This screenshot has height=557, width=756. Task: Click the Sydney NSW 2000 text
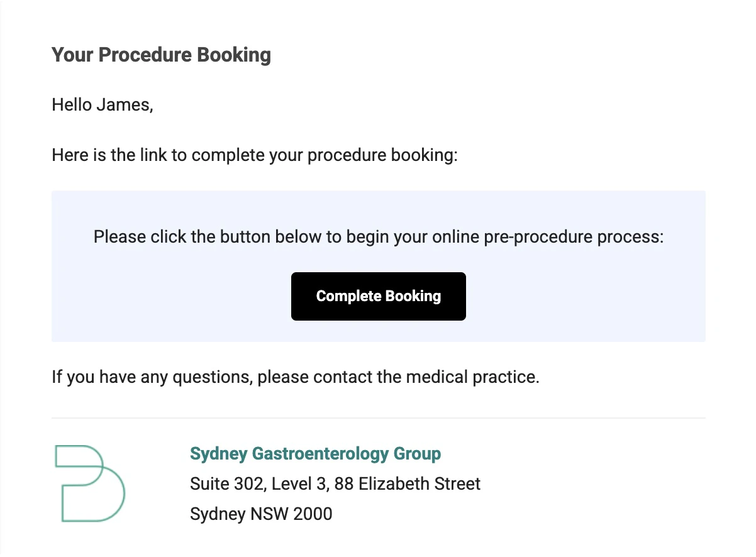tap(261, 514)
